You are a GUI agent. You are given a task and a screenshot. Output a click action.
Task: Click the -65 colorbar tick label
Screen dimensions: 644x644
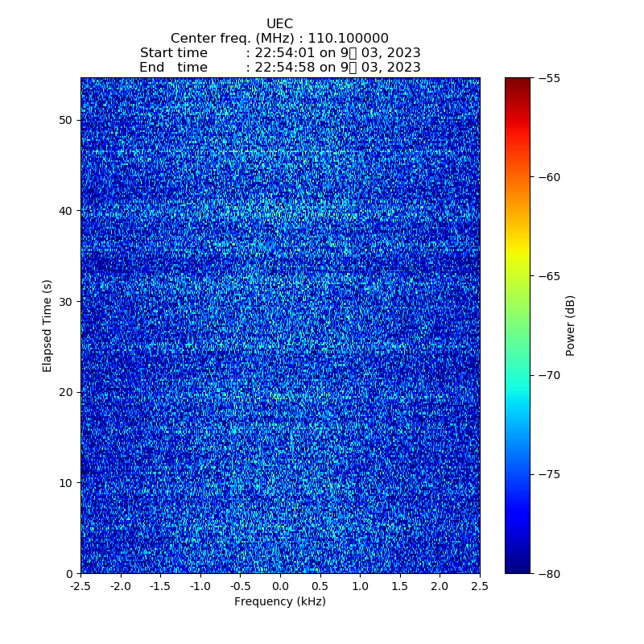(x=548, y=276)
